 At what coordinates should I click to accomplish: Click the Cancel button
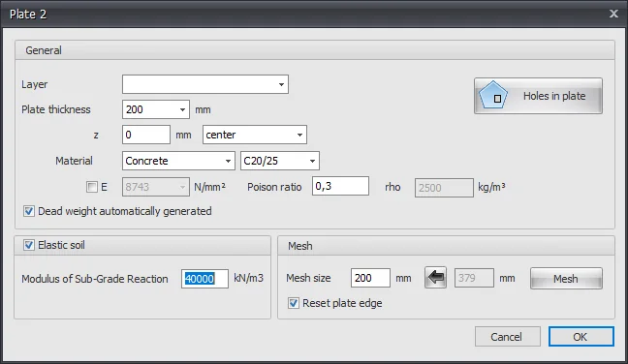(507, 337)
